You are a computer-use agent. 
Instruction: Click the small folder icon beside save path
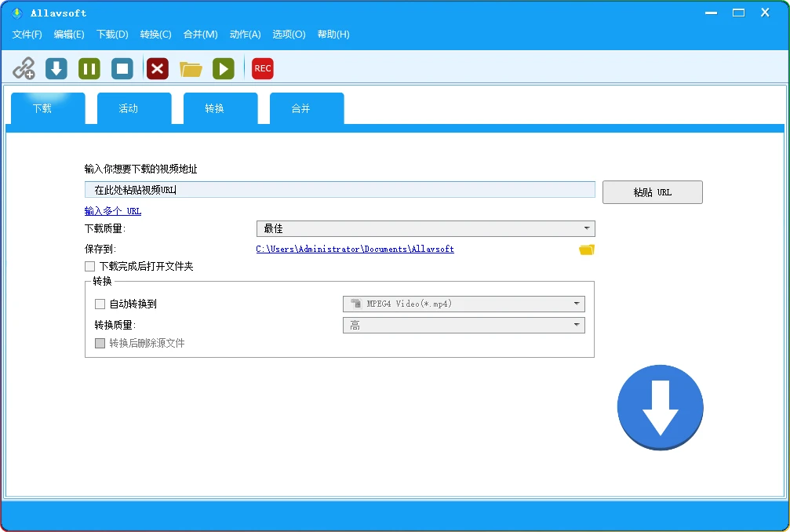coord(587,250)
